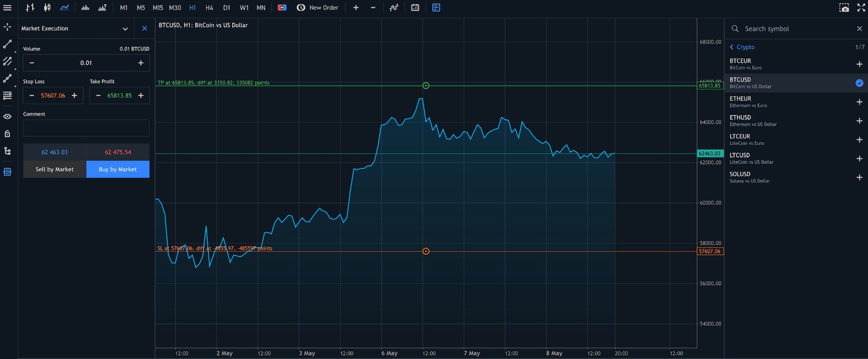868x359 pixels.
Task: Increase Take Profit value
Action: (141, 95)
